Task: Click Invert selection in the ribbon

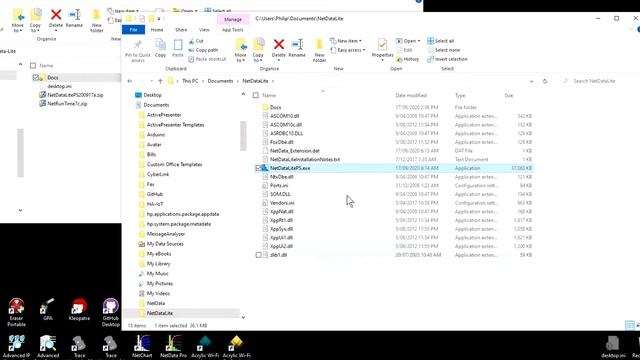Action: [x=447, y=59]
